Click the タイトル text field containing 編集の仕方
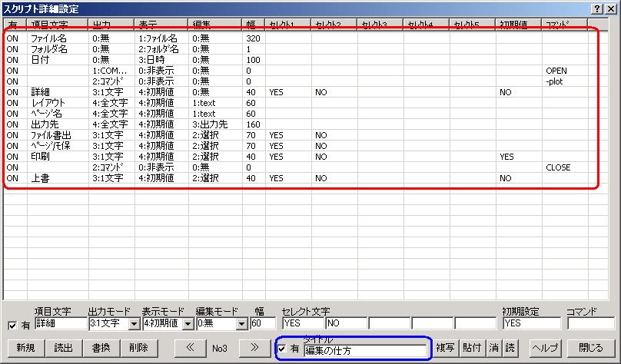Screen dimensions: 621x364 (367, 350)
